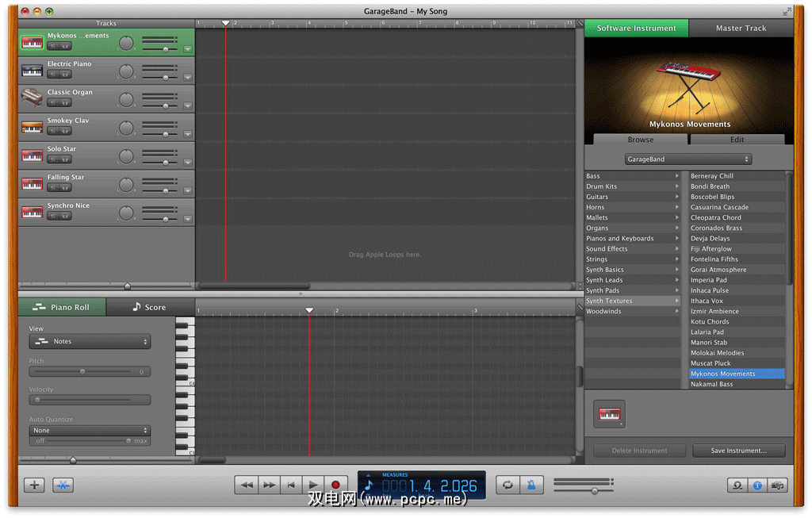
Task: Open the GarageBand instrument library dropdown
Action: (x=688, y=159)
